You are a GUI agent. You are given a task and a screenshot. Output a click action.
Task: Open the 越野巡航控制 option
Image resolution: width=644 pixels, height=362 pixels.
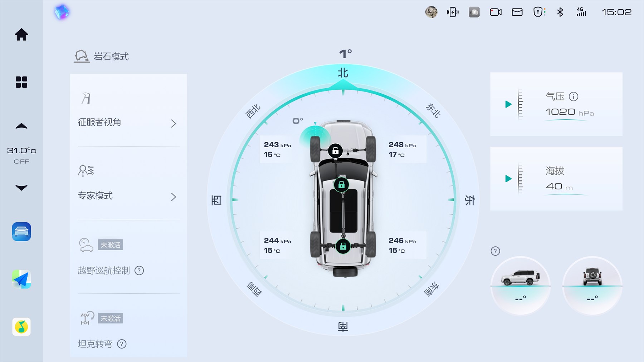point(104,271)
